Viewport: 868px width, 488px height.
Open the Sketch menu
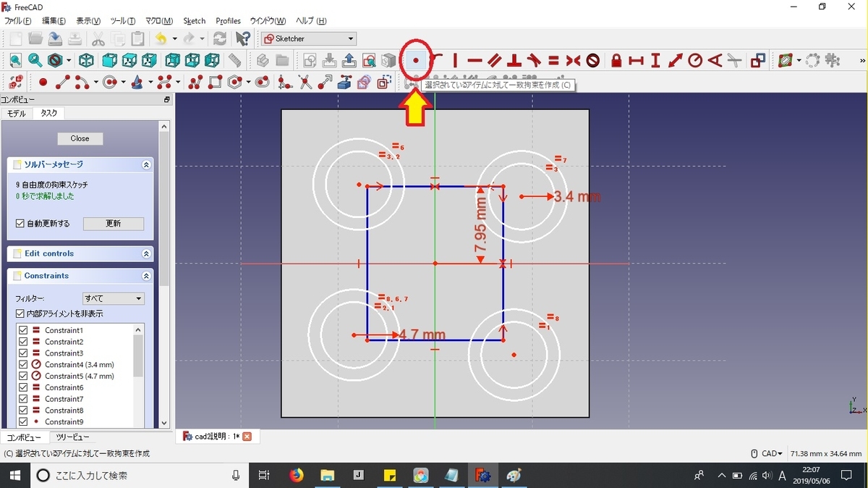[x=195, y=21]
